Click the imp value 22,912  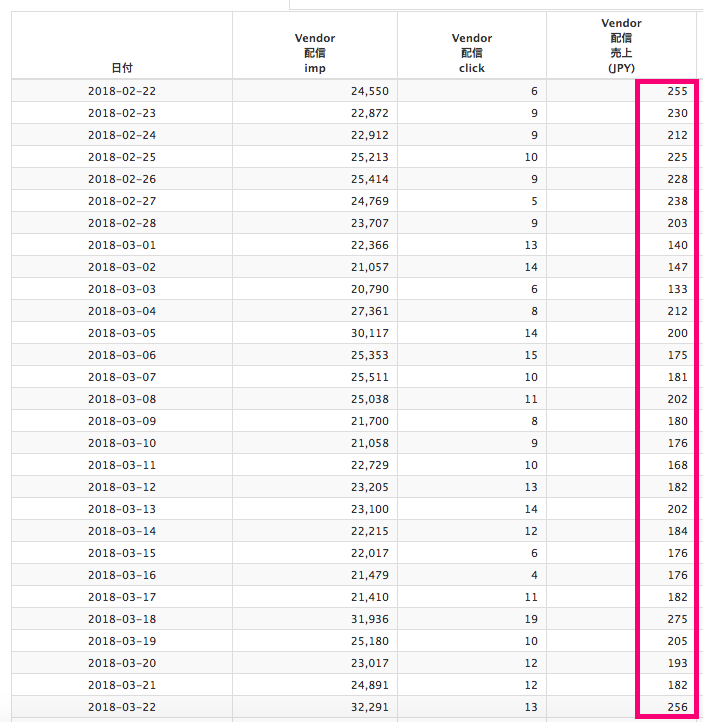click(x=370, y=135)
